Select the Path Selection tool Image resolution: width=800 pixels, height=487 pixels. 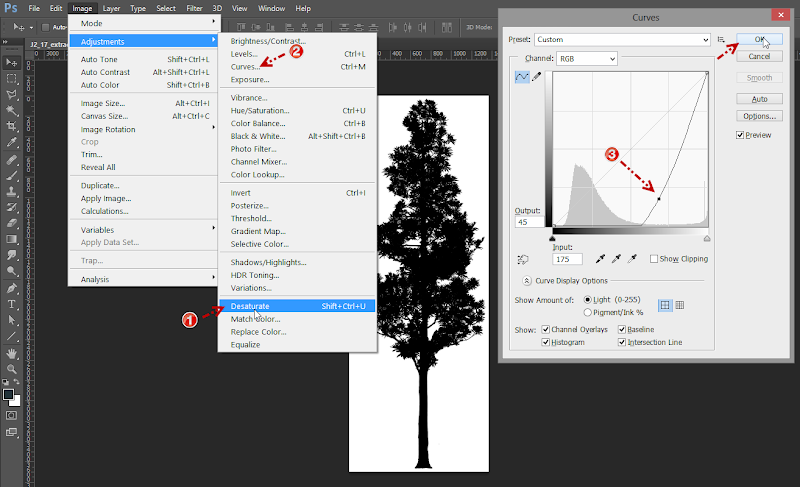click(x=11, y=320)
